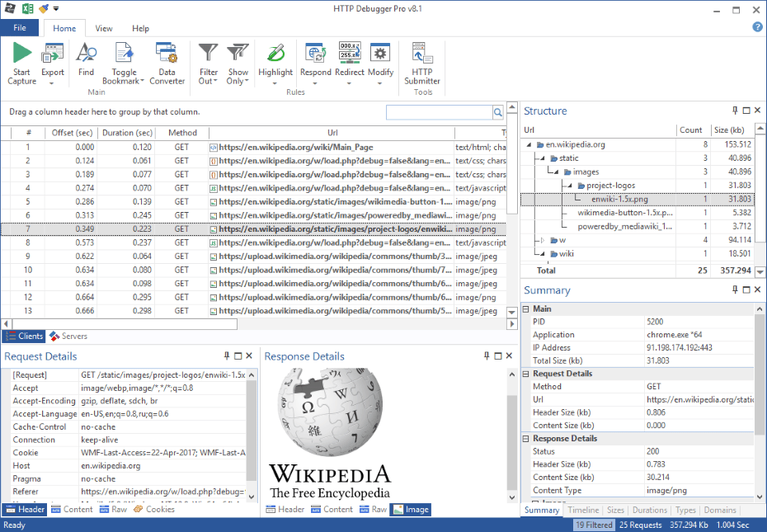The width and height of the screenshot is (767, 532).
Task: Launch the Data Converter
Action: point(167,62)
